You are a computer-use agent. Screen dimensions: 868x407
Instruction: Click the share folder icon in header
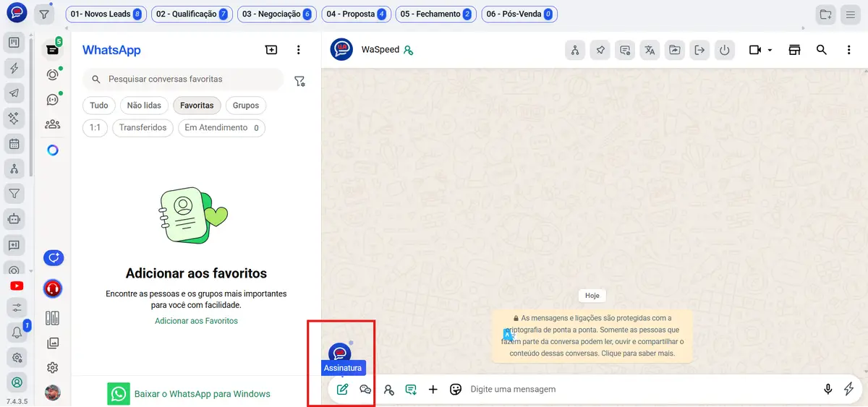point(674,50)
